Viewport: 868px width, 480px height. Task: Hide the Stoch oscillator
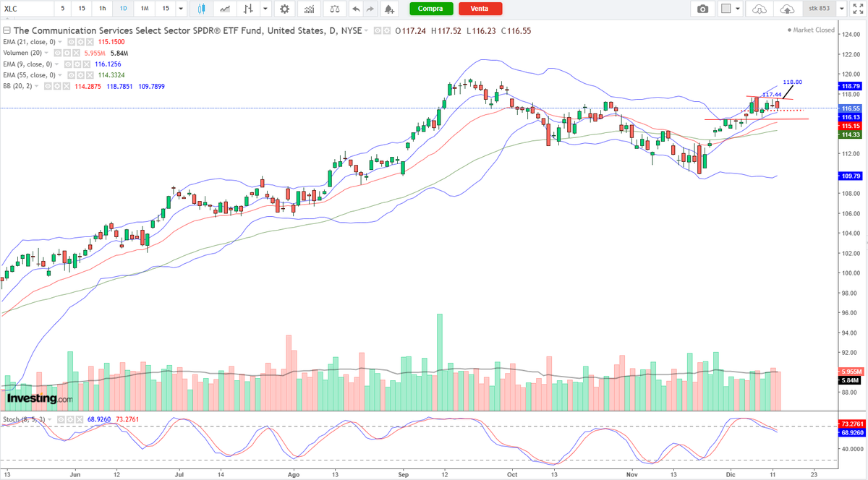click(x=61, y=419)
